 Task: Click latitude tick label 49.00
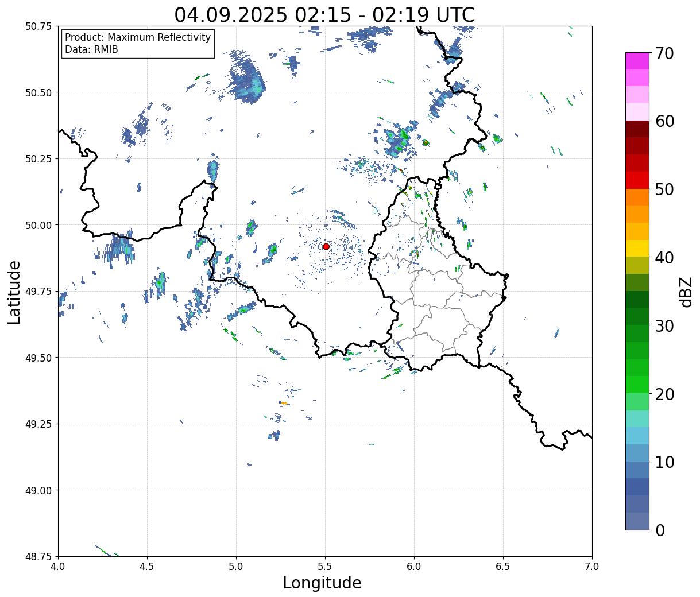(38, 490)
